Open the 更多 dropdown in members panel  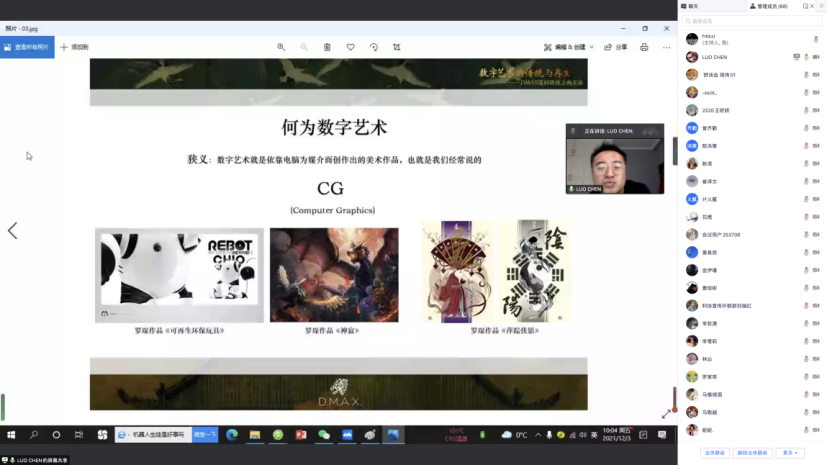(791, 453)
